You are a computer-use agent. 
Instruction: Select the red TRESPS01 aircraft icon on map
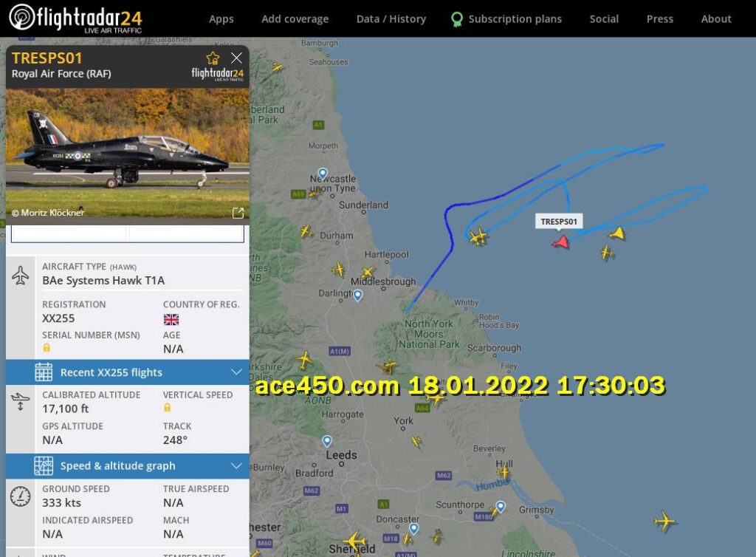(x=561, y=241)
